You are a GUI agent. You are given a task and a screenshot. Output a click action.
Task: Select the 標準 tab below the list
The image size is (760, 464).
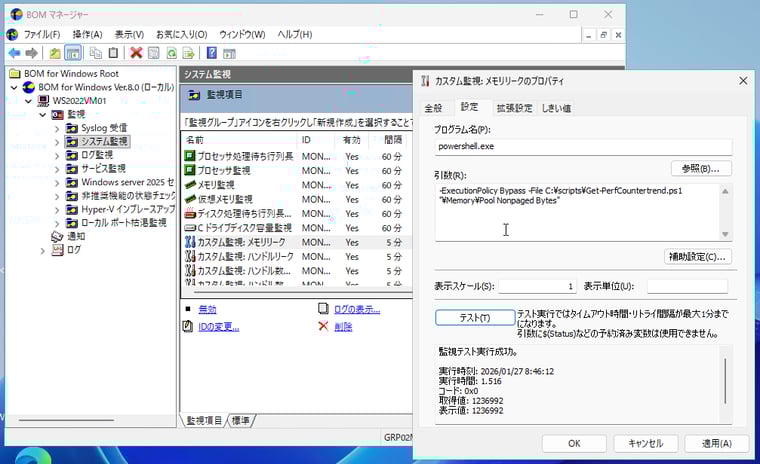pyautogui.click(x=241, y=420)
